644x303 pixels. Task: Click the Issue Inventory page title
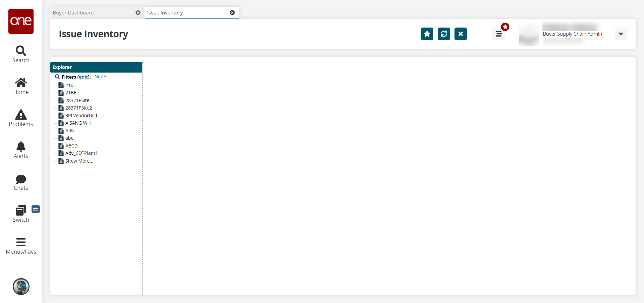pos(93,34)
